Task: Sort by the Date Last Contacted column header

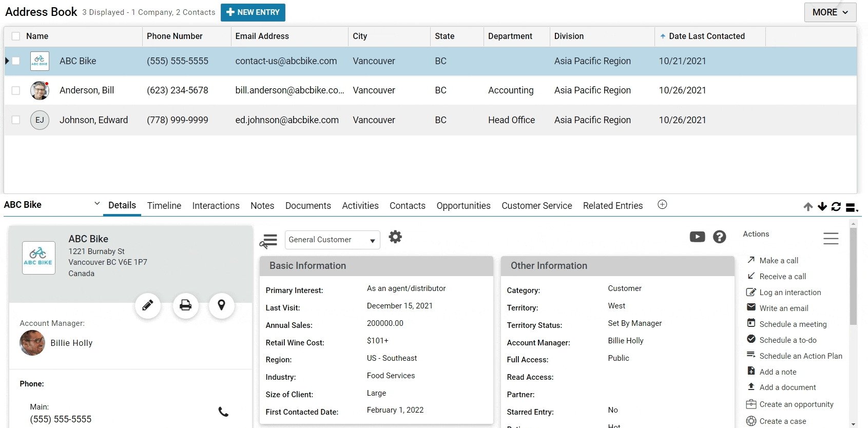Action: [706, 36]
